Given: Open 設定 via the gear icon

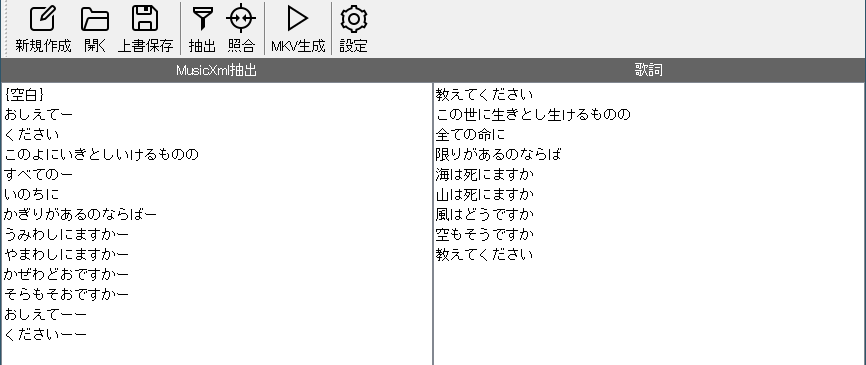Looking at the screenshot, I should (353, 28).
